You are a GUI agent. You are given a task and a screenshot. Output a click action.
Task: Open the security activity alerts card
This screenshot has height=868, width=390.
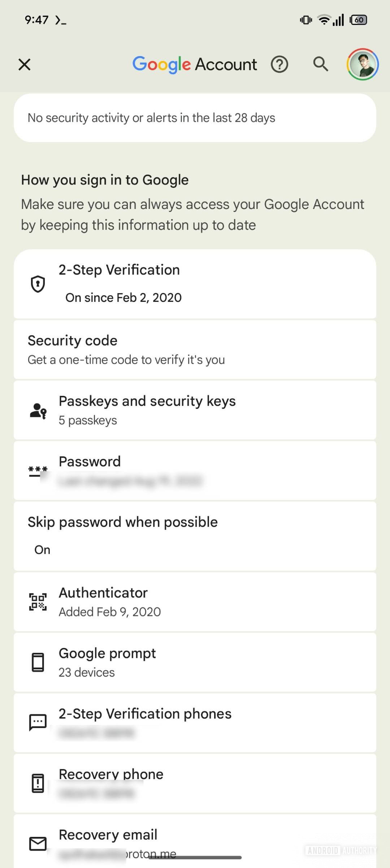195,118
